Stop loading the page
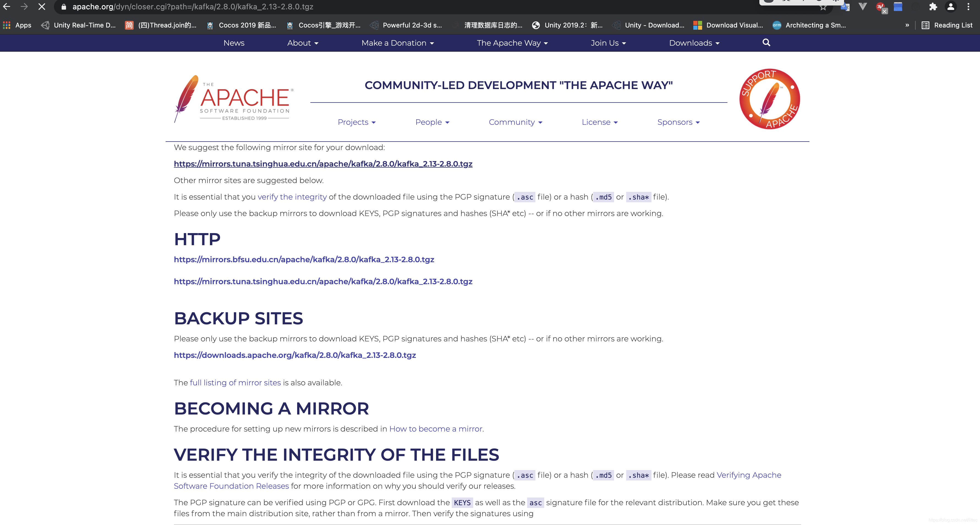The height and width of the screenshot is (525, 980). [42, 7]
